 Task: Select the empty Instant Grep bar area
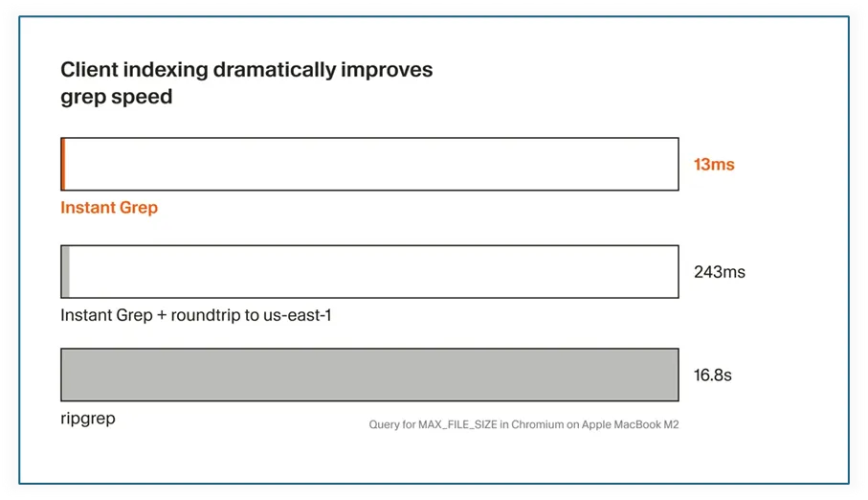[x=371, y=164]
